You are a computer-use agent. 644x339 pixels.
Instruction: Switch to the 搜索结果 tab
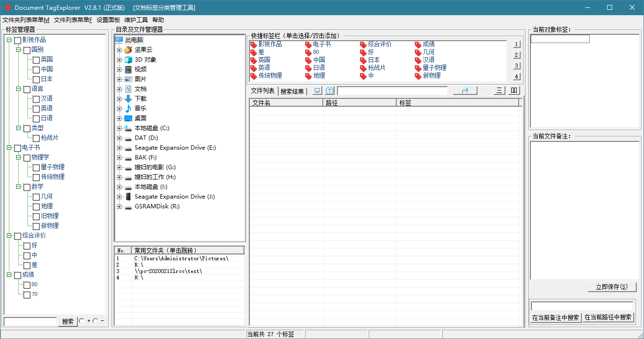click(292, 91)
